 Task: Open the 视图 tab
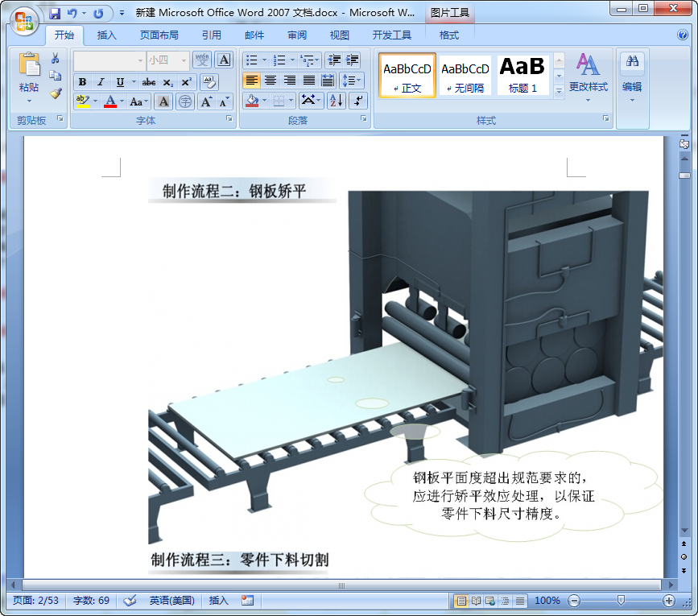(x=340, y=35)
